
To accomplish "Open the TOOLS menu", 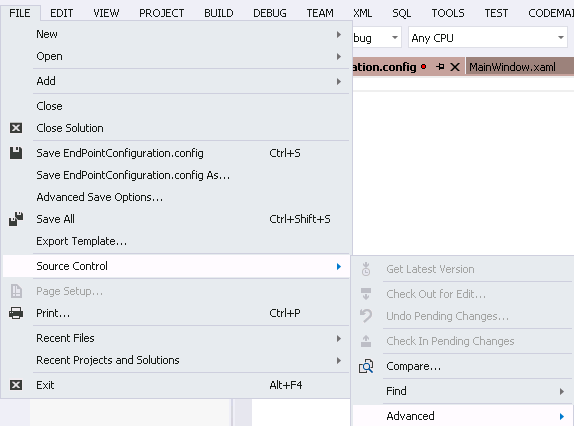I will pos(448,13).
